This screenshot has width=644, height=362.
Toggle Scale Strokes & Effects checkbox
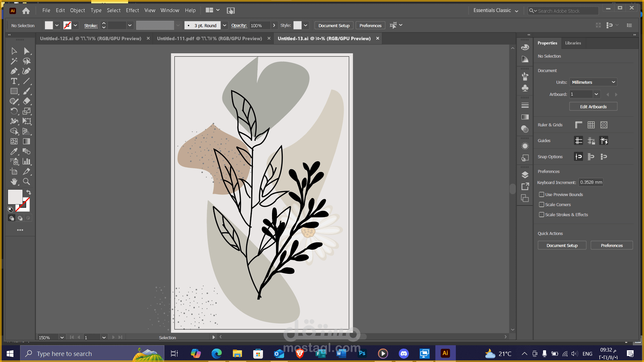tap(541, 215)
